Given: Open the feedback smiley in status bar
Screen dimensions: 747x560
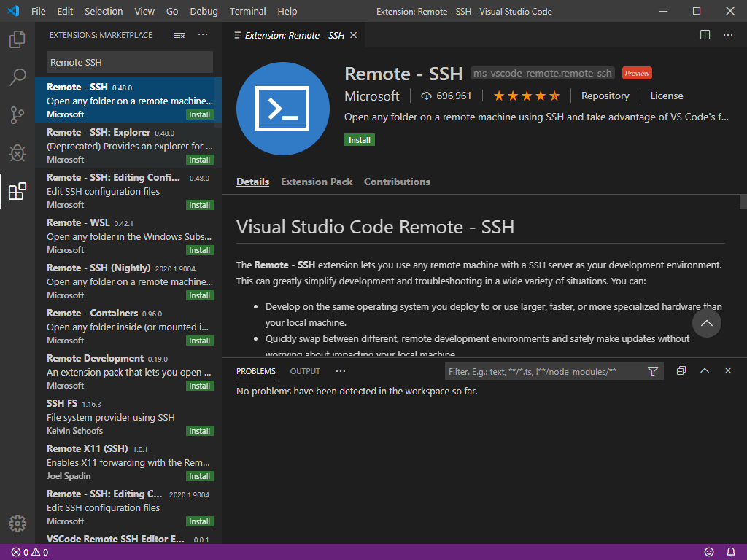Looking at the screenshot, I should pyautogui.click(x=708, y=552).
